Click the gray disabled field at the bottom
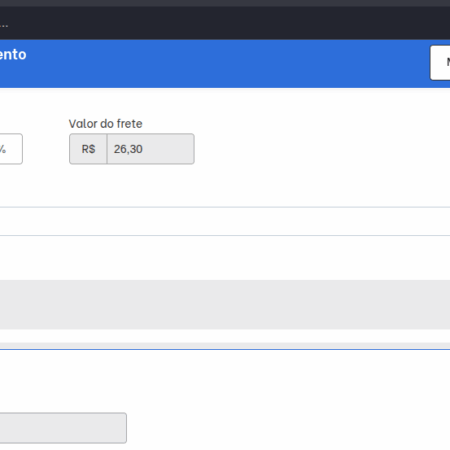This screenshot has width=450, height=450. click(x=63, y=428)
